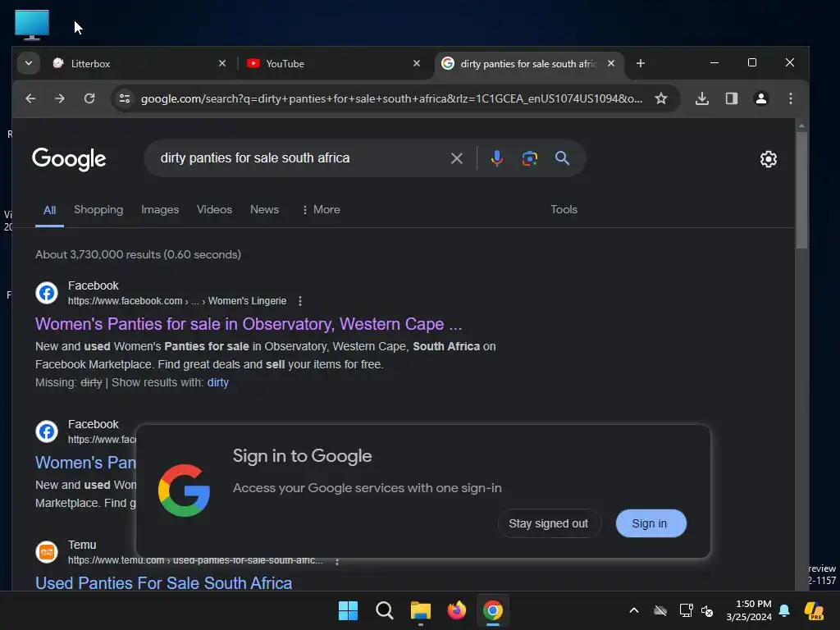840x630 pixels.
Task: Click the Sign in button
Action: 650,523
